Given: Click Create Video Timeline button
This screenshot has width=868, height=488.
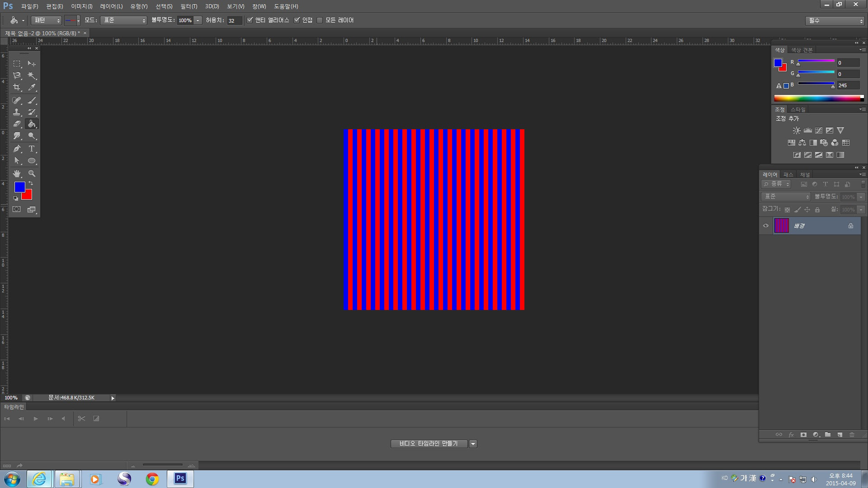Looking at the screenshot, I should [429, 444].
